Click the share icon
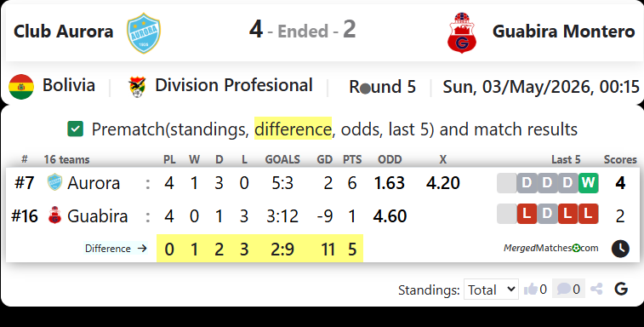 596,290
